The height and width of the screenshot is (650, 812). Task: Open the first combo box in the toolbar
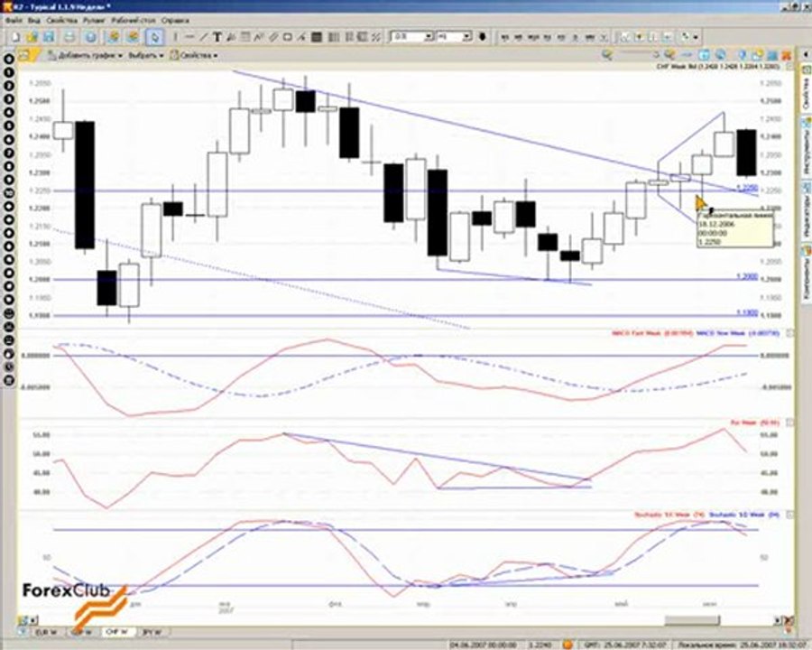pyautogui.click(x=411, y=37)
